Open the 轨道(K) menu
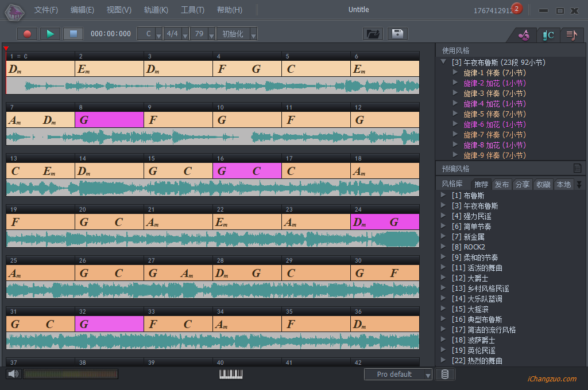The height and width of the screenshot is (390, 588). click(x=156, y=10)
